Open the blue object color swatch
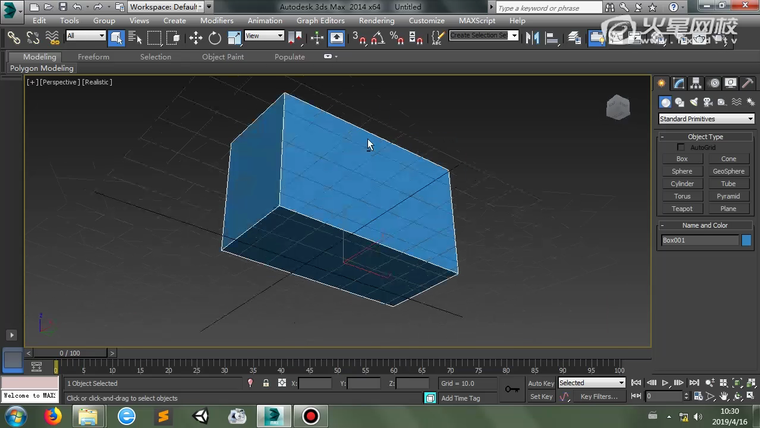Screen dimensions: 760x428 click(x=746, y=240)
